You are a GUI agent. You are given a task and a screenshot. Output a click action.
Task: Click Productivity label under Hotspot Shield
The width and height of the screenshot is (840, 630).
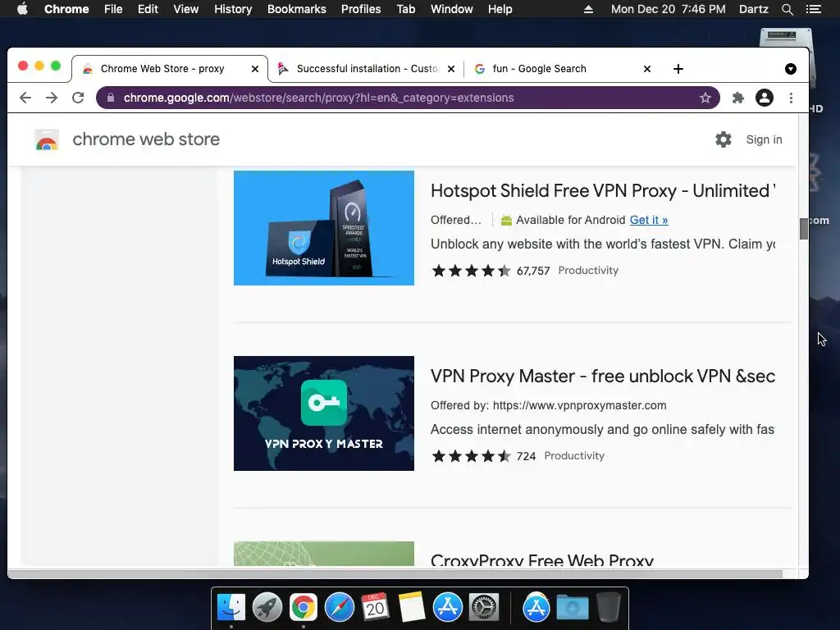pyautogui.click(x=588, y=270)
